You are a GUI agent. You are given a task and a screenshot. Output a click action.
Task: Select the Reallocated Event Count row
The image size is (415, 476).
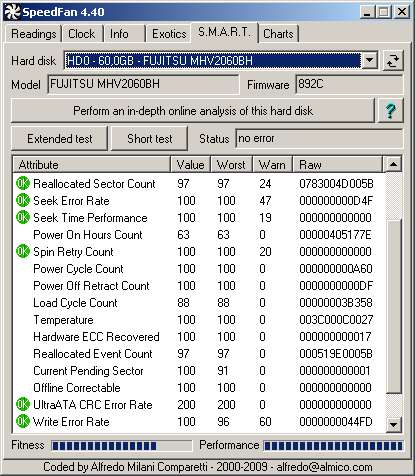199,353
